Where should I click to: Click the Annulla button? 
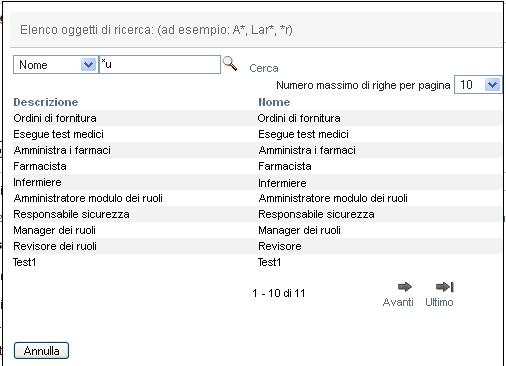point(41,351)
